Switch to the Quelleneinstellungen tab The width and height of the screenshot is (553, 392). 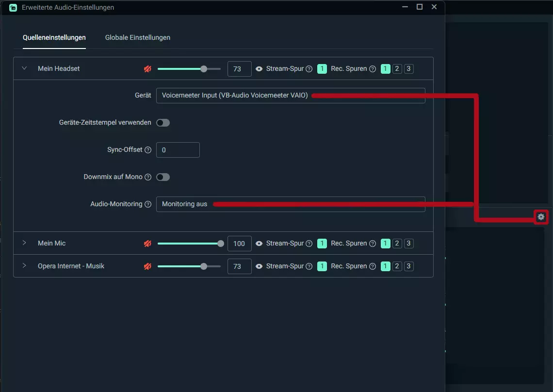(54, 38)
